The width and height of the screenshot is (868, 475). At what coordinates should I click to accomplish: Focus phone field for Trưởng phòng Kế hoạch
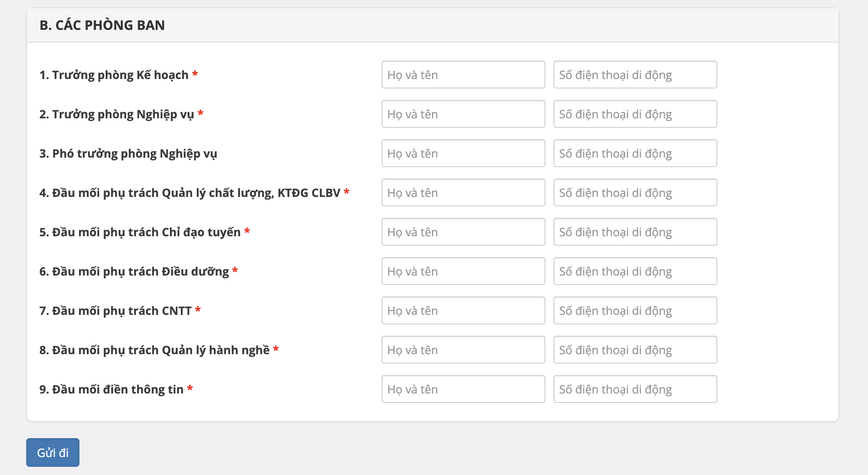tap(635, 75)
